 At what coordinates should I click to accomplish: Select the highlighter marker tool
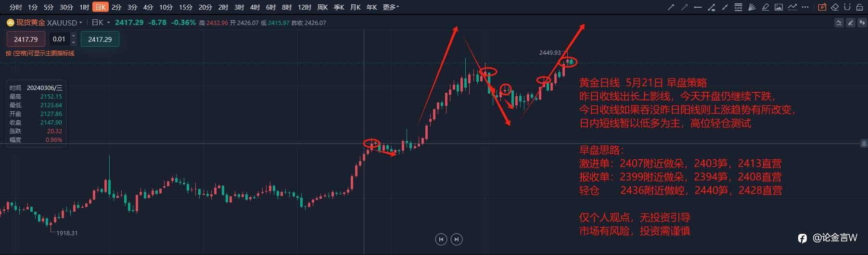(x=765, y=7)
